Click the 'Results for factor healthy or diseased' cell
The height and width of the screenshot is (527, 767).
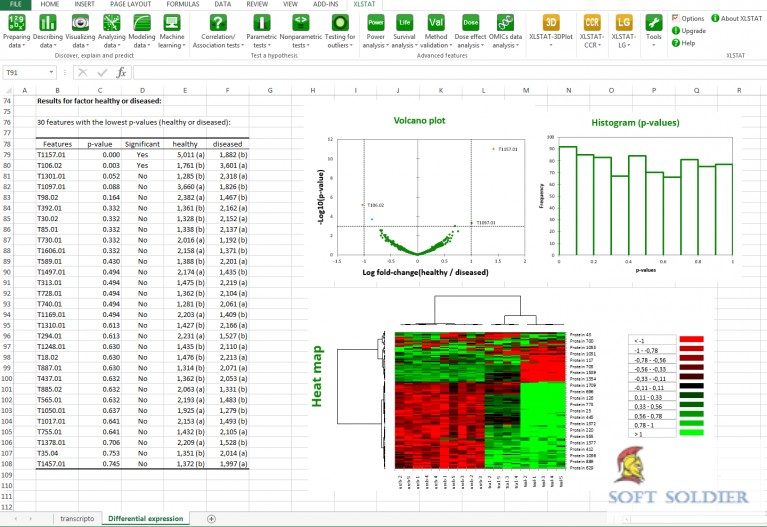(99, 101)
